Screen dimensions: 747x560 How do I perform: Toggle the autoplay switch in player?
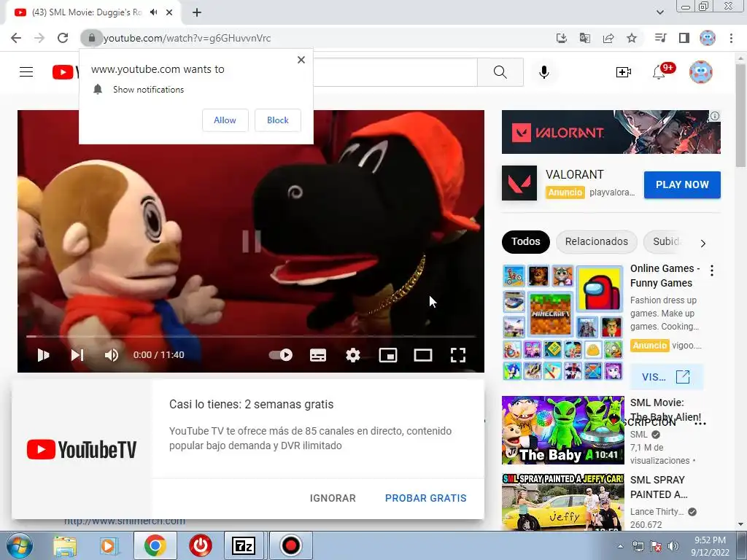(281, 355)
